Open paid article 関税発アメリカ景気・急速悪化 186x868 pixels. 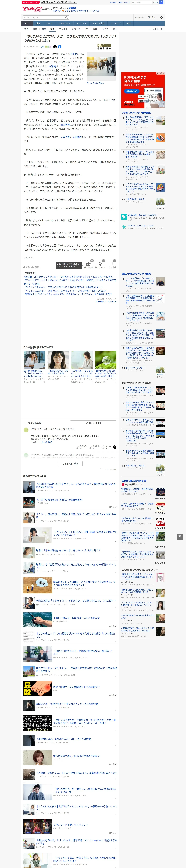[137, 490]
